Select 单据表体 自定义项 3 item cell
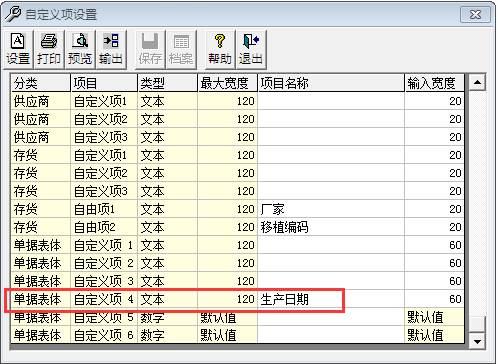 click(104, 281)
